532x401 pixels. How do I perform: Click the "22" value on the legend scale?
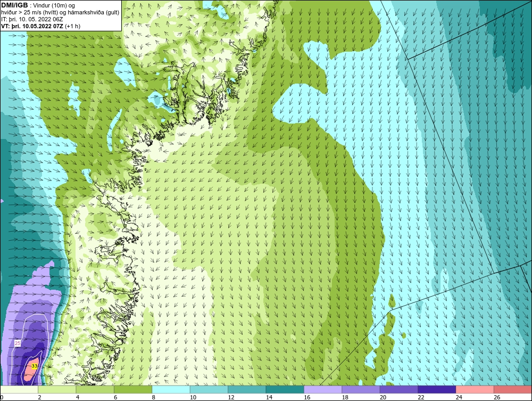pyautogui.click(x=421, y=397)
